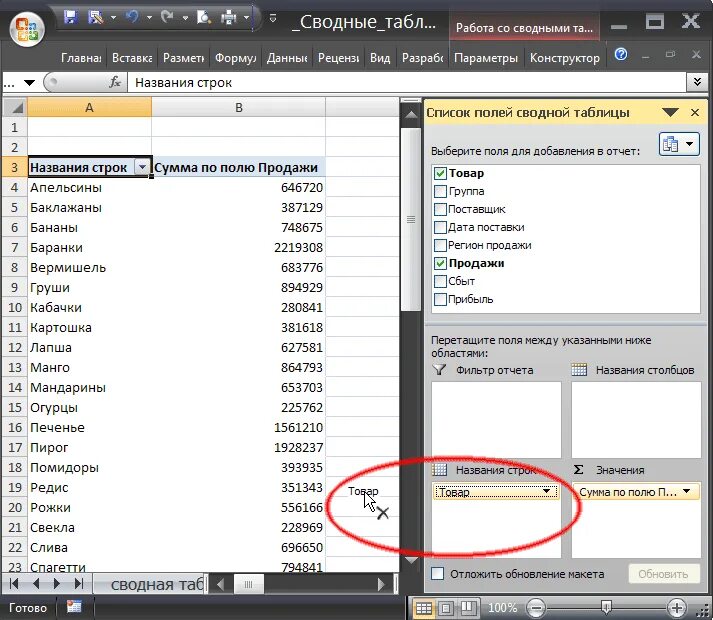Select the cell with value 2219308
The image size is (713, 620).
click(239, 247)
